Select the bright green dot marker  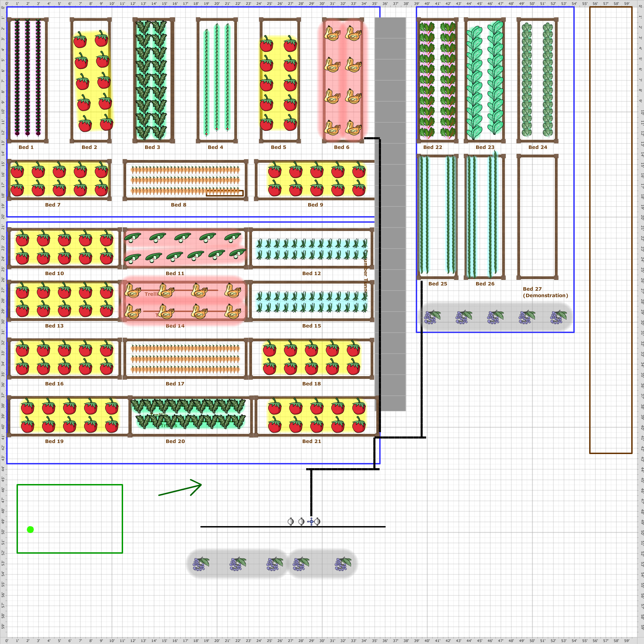pos(30,530)
